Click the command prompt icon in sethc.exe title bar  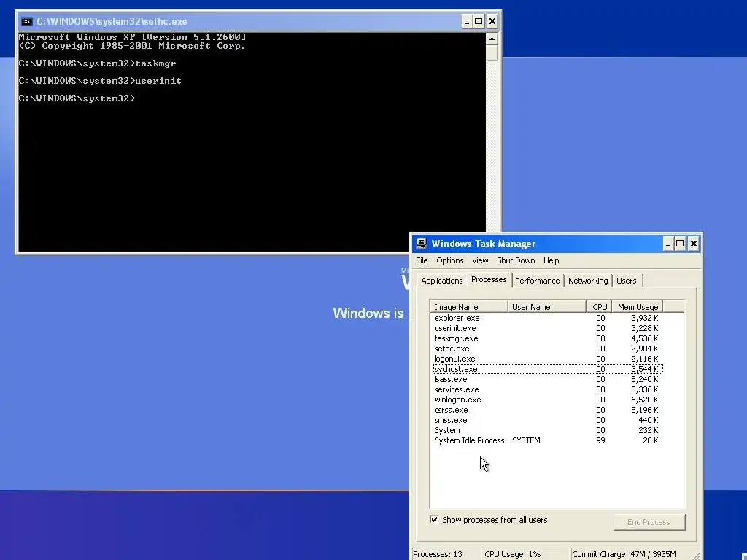pyautogui.click(x=27, y=21)
